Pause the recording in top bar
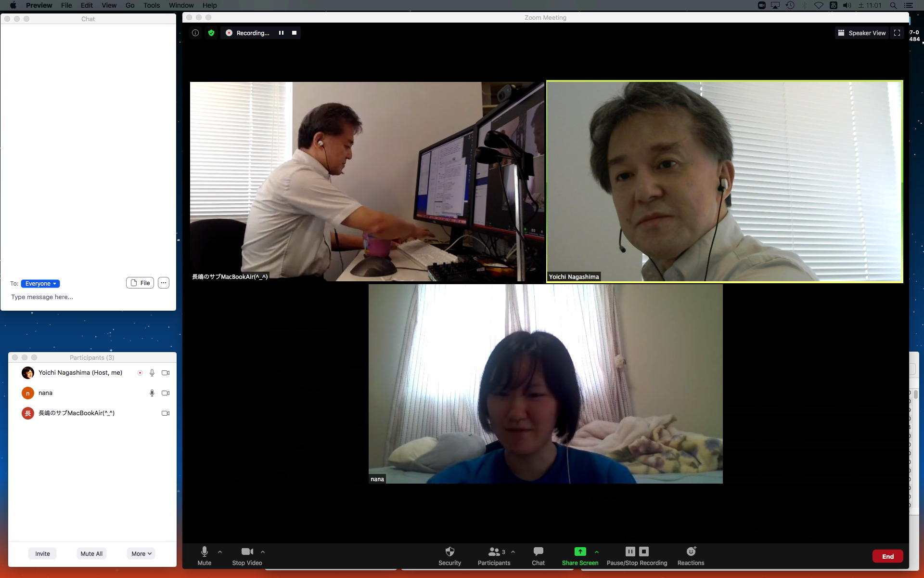The height and width of the screenshot is (578, 924). click(281, 33)
